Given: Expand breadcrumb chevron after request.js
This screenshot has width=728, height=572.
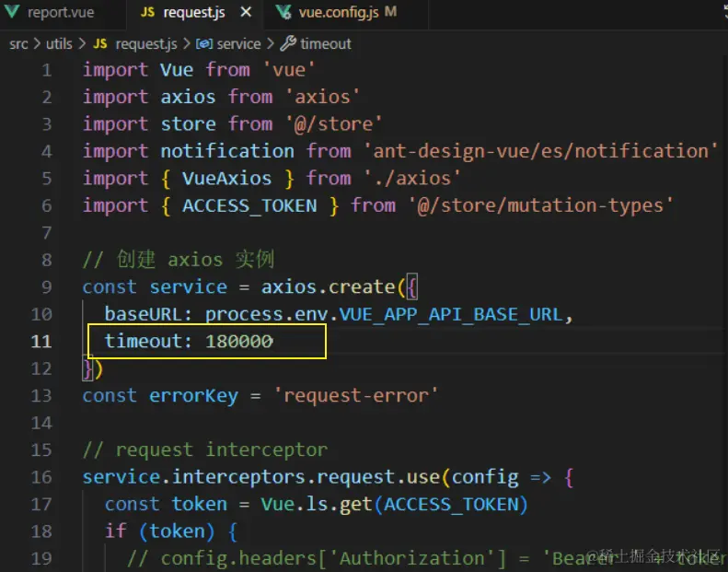Looking at the screenshot, I should [x=187, y=43].
